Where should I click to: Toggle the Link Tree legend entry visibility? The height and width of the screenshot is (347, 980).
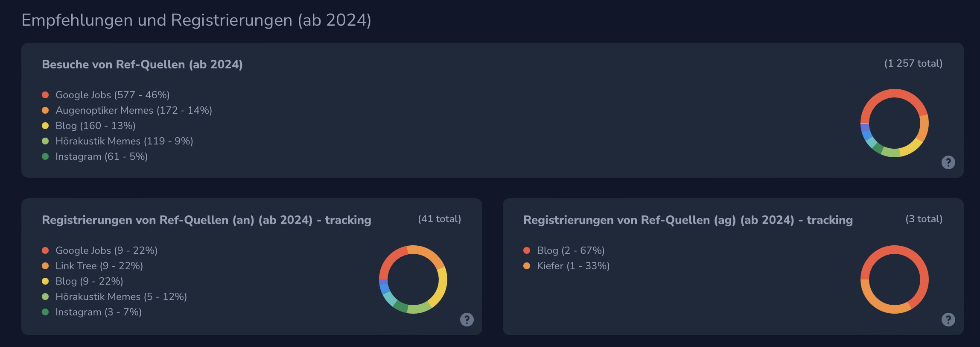[x=98, y=265]
